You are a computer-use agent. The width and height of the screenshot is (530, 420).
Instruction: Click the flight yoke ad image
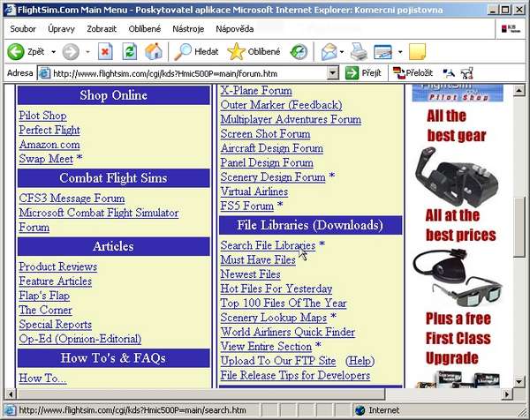tap(456, 177)
